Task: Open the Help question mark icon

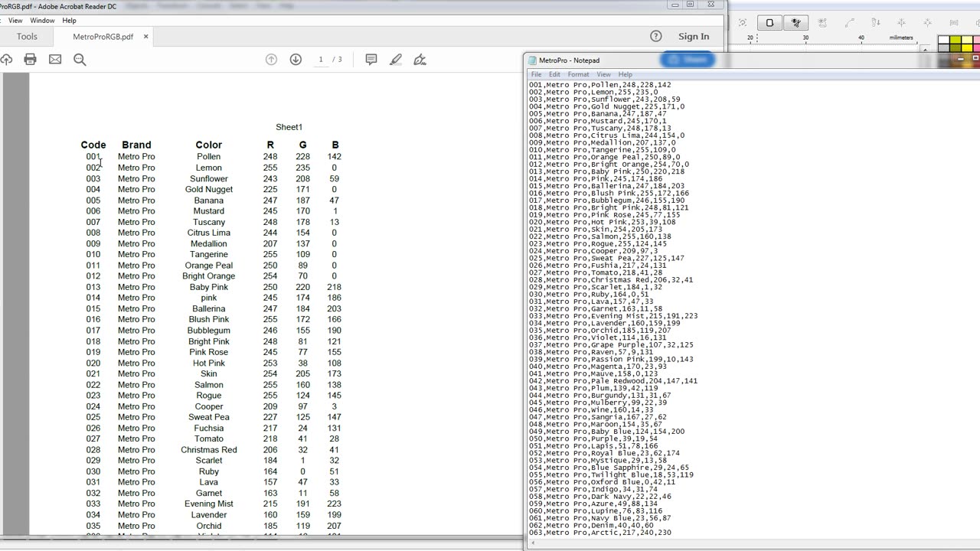Action: 655,36
